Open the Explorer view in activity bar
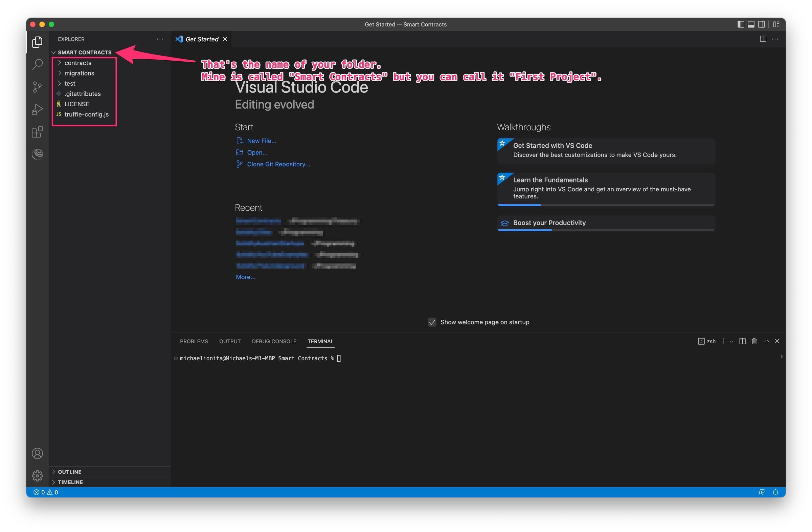 click(37, 42)
